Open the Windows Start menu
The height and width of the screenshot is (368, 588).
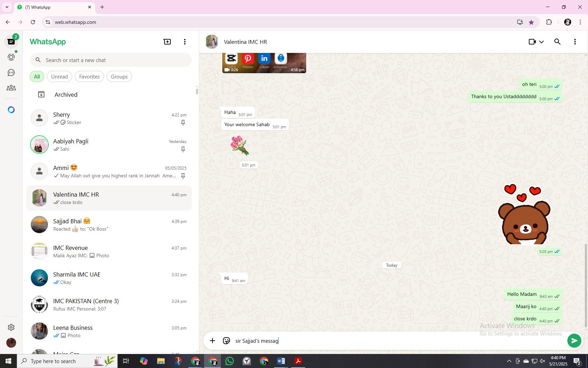8,361
